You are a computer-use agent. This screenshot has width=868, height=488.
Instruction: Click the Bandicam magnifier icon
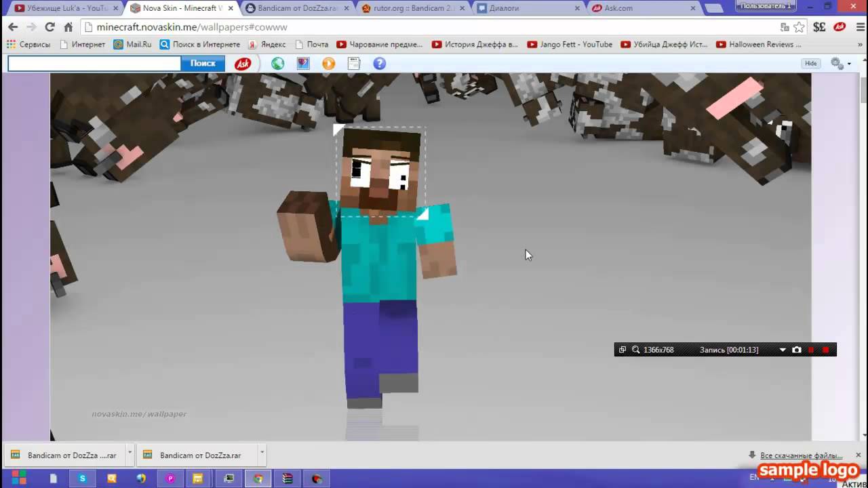pyautogui.click(x=636, y=350)
